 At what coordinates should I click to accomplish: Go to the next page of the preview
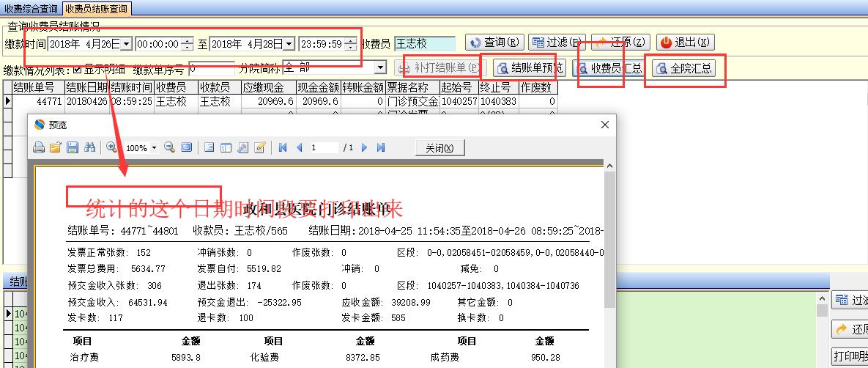pyautogui.click(x=364, y=147)
